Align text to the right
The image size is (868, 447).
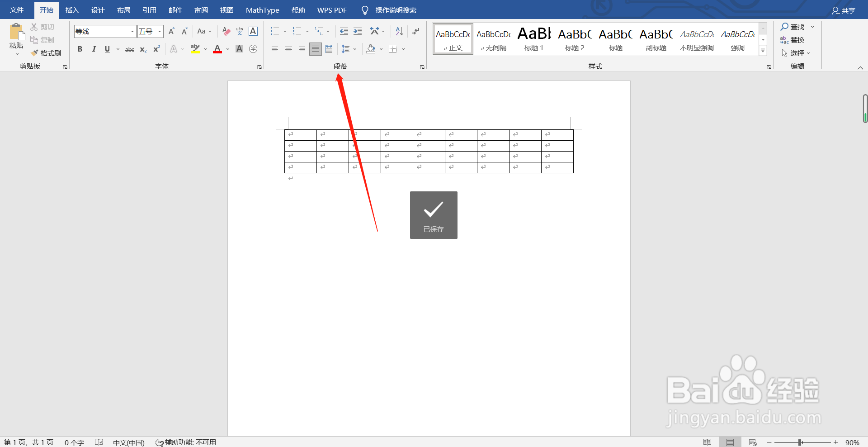tap(302, 49)
